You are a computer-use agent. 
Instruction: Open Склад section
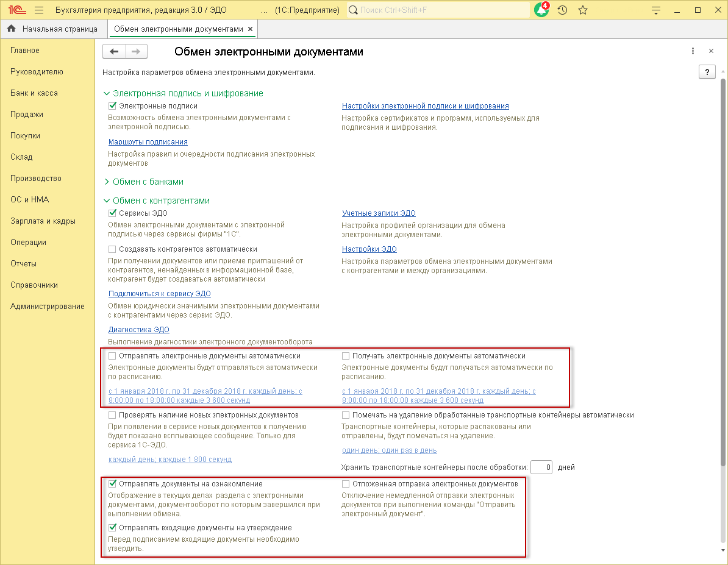click(21, 157)
